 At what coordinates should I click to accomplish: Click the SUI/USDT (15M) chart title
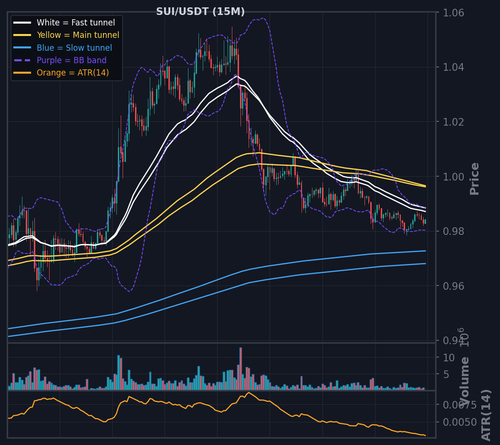[200, 11]
